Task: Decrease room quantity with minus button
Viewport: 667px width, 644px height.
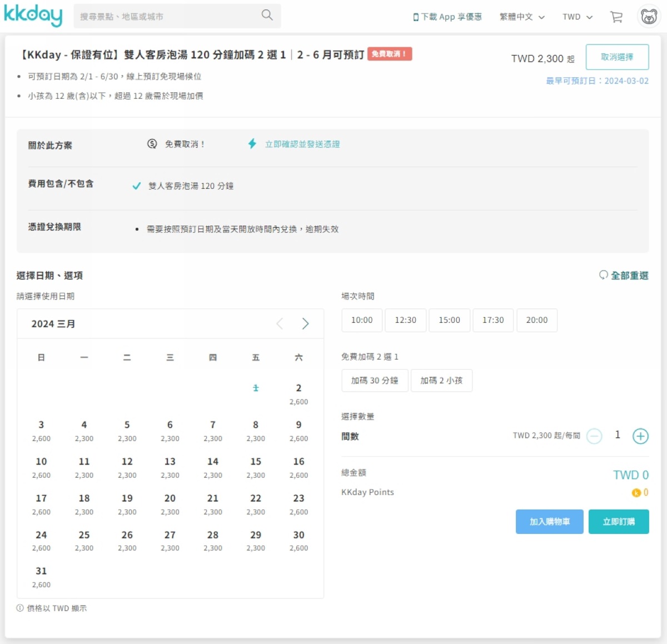Action: [x=594, y=436]
